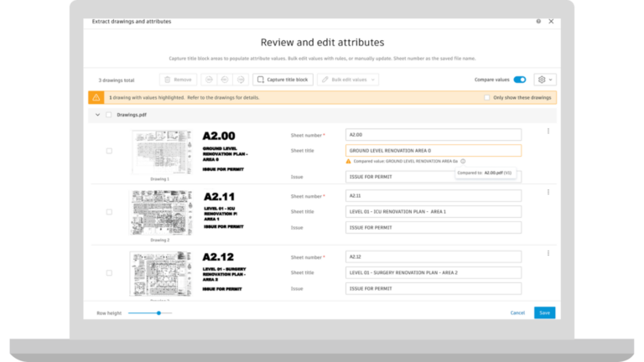Close the Extract drawings dialog

point(551,21)
